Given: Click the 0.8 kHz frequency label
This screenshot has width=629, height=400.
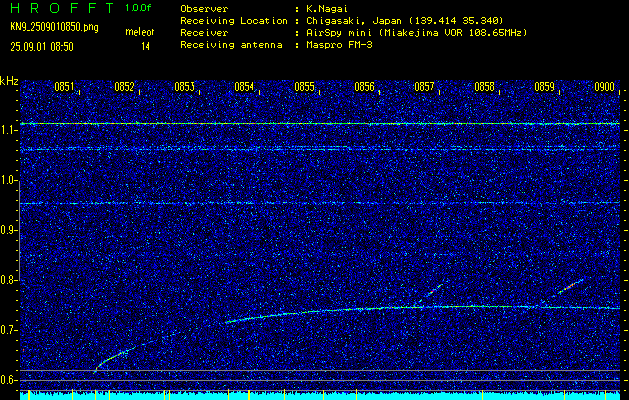Looking at the screenshot, I should [8, 280].
